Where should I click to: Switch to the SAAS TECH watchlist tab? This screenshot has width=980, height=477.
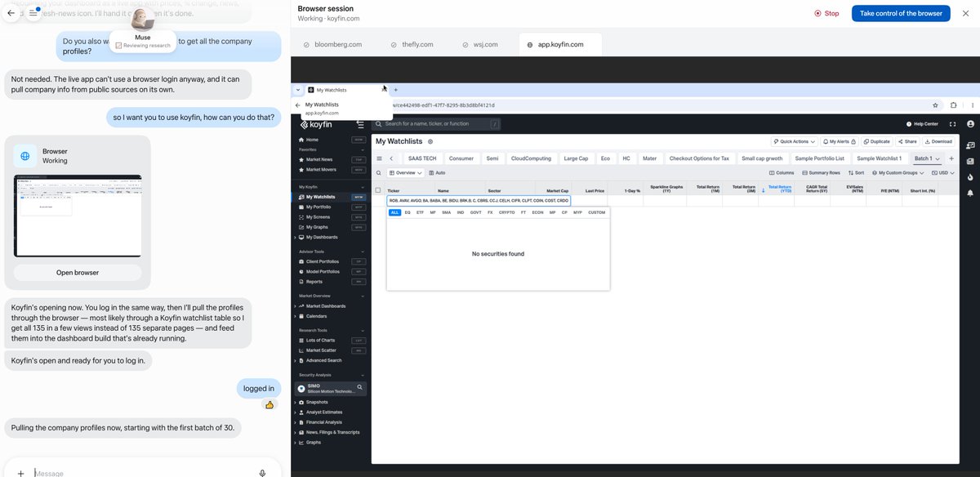422,158
